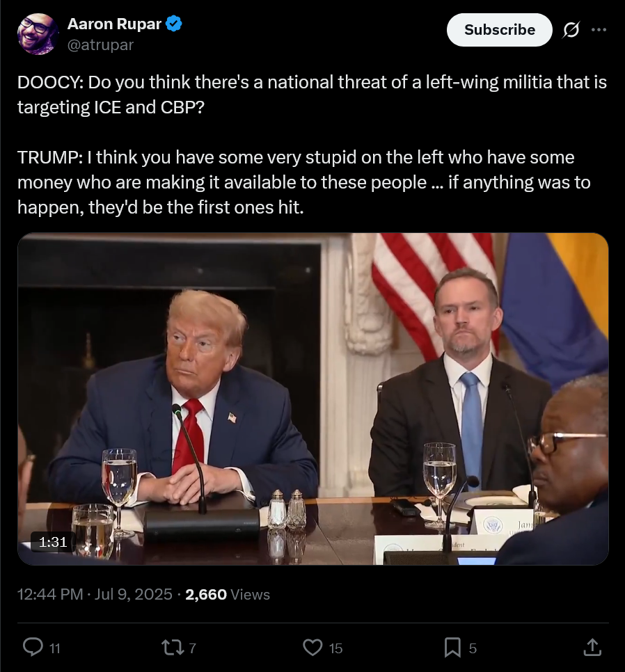The height and width of the screenshot is (672, 625).
Task: Bookmark this post
Action: [x=452, y=648]
